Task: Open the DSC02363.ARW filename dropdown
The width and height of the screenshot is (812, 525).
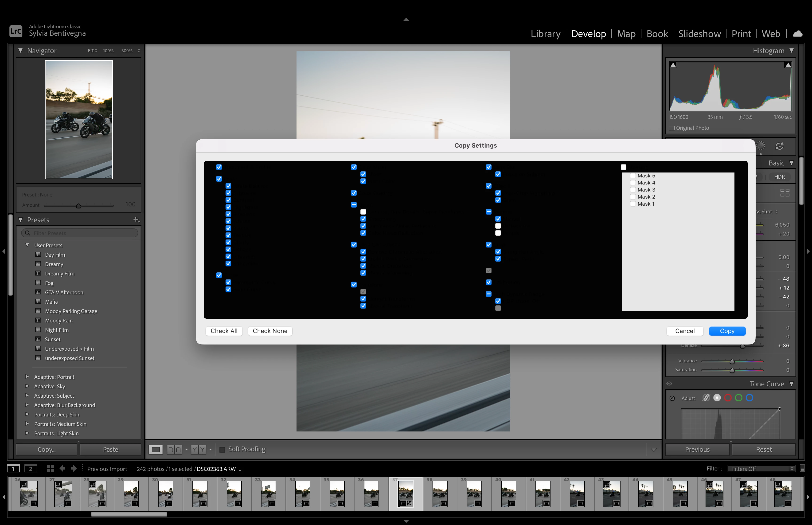Action: point(240,470)
